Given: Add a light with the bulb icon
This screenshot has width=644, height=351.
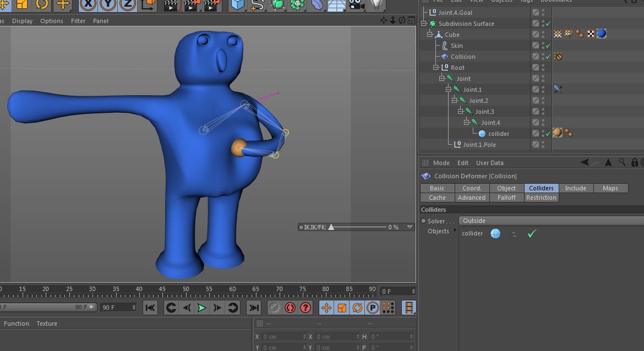Looking at the screenshot, I should 376,5.
